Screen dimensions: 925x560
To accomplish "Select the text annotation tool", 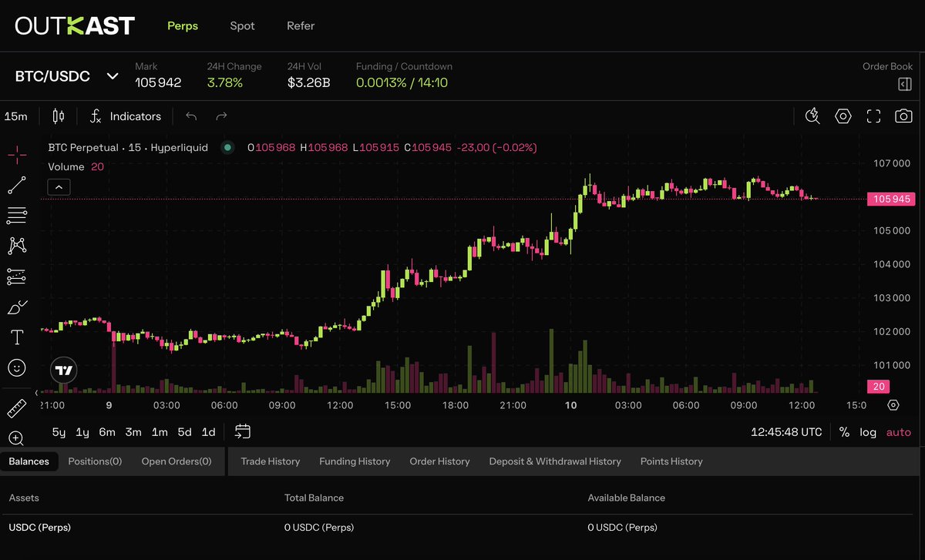I will tap(17, 337).
